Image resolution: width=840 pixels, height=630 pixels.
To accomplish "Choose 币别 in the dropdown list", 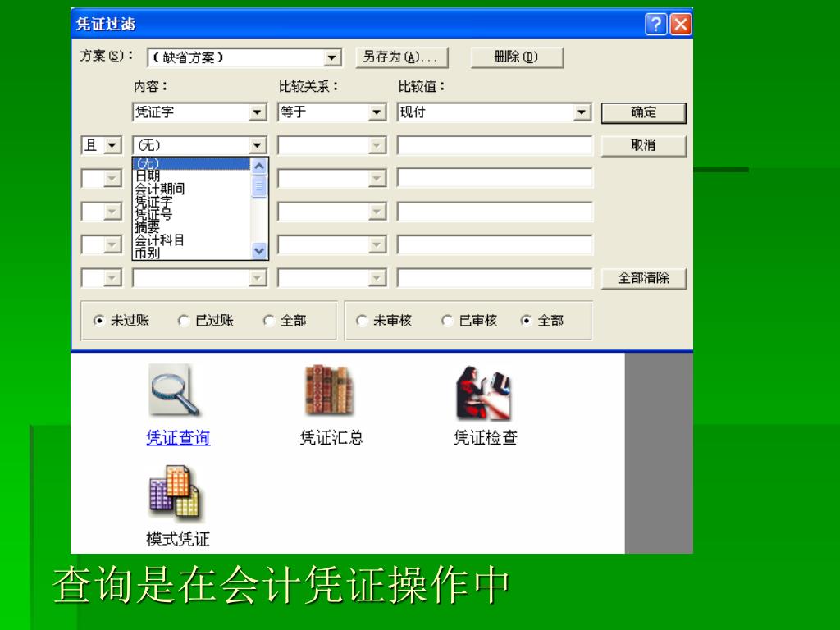I will click(191, 253).
